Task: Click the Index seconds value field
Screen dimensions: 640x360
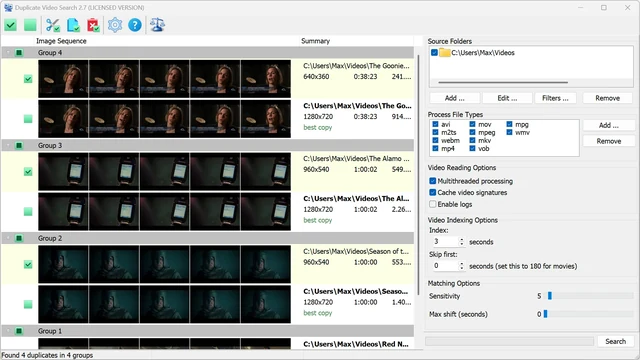Action: point(445,242)
